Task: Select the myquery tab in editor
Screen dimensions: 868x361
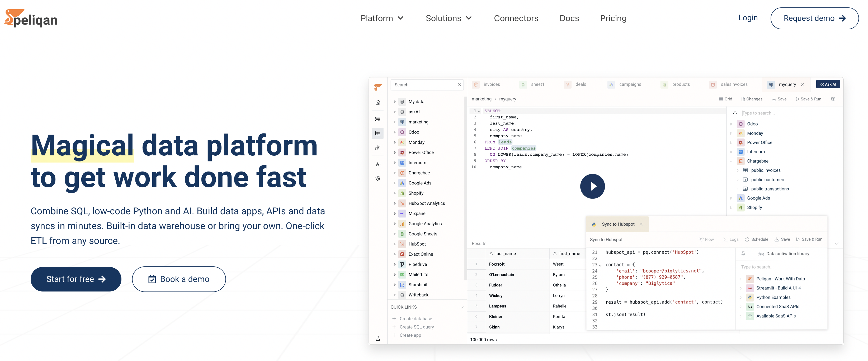Action: point(785,84)
